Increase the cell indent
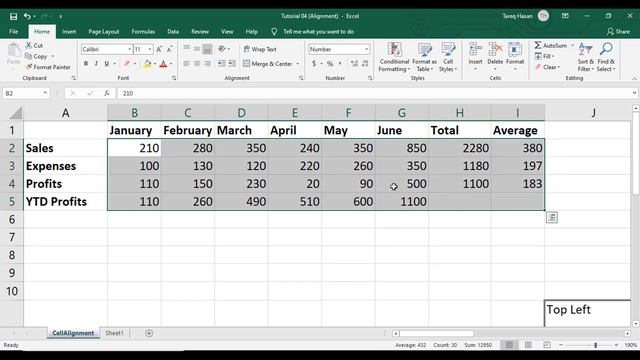 (232, 64)
